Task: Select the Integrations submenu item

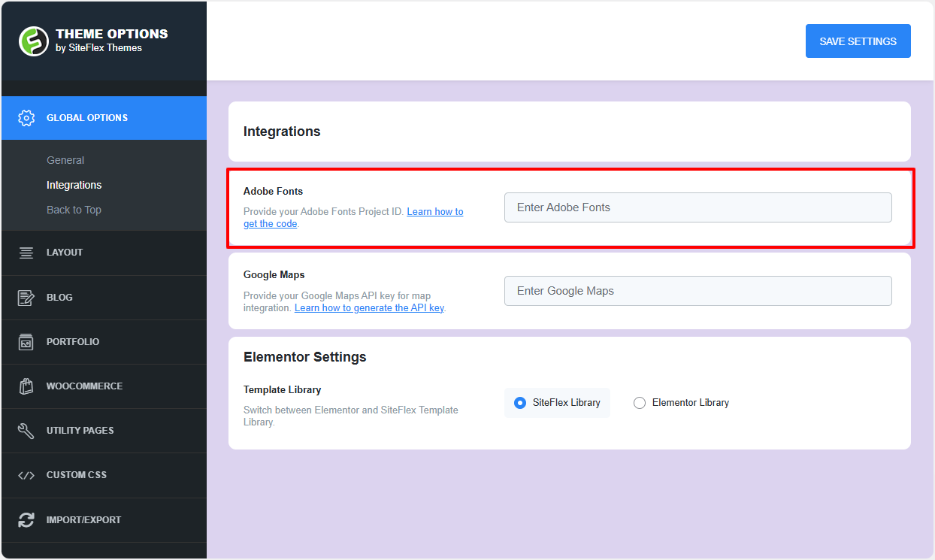Action: (74, 185)
